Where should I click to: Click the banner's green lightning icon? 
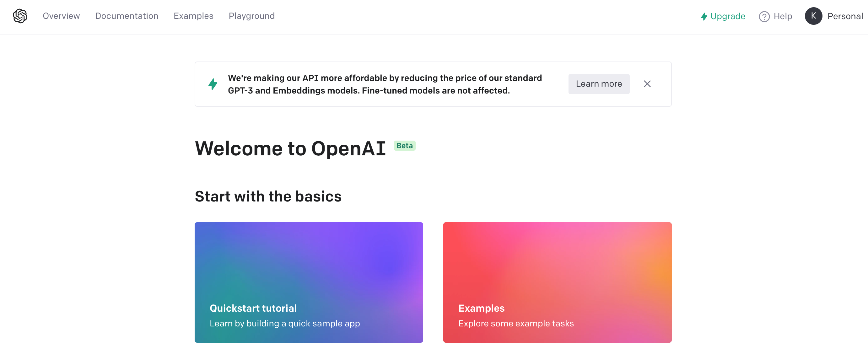[213, 84]
